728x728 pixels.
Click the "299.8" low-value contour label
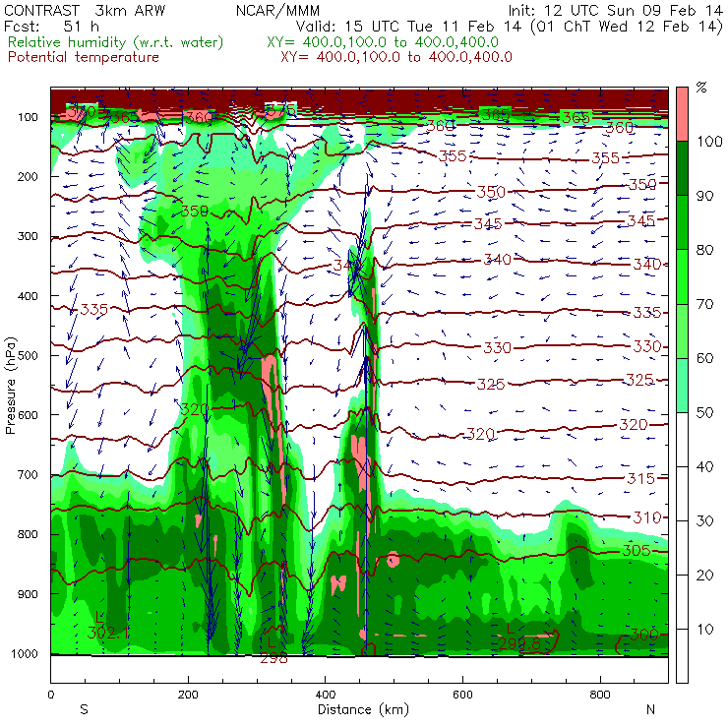coord(519,643)
